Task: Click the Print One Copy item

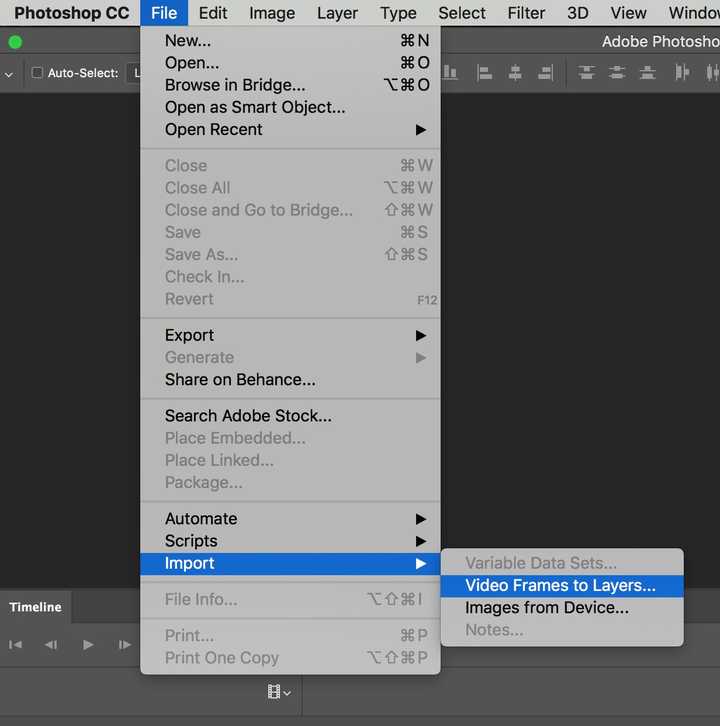Action: (290, 657)
